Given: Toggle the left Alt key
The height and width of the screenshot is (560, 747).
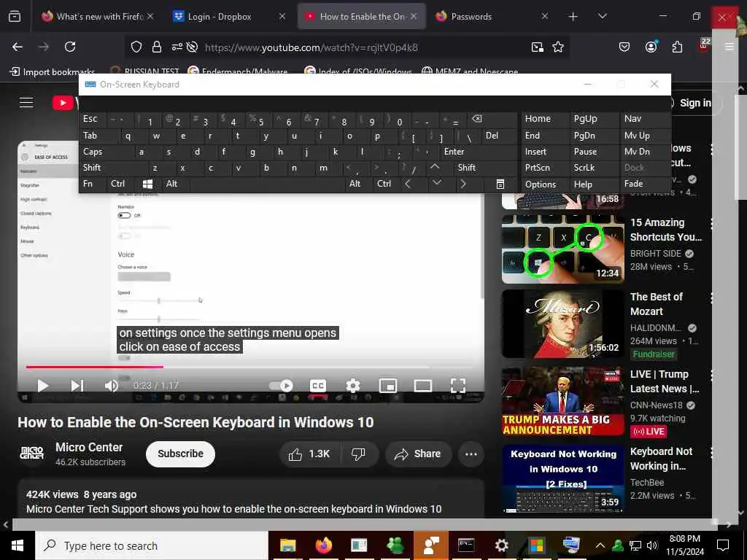Looking at the screenshot, I should click(175, 184).
